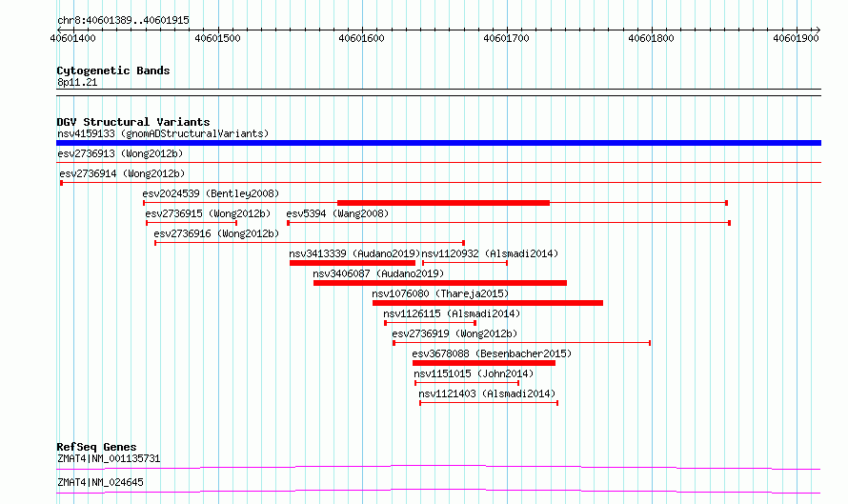
Task: Click the thick red bar of nsv1076080
Action: pos(488,303)
